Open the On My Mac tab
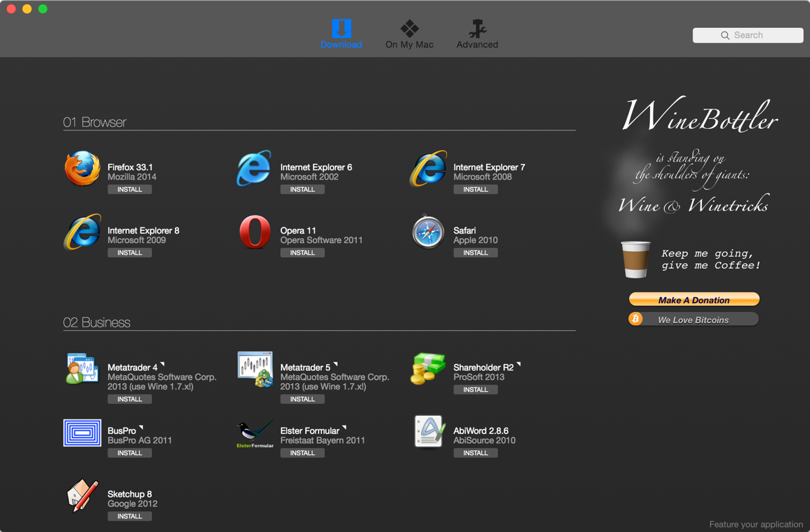This screenshot has width=810, height=532. (410, 34)
